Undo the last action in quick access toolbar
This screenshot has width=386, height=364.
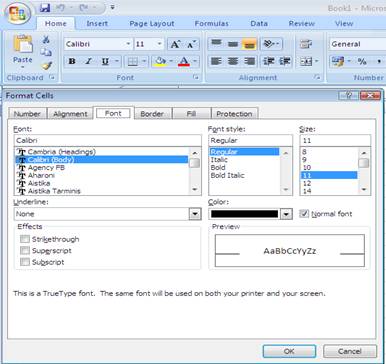tap(61, 7)
